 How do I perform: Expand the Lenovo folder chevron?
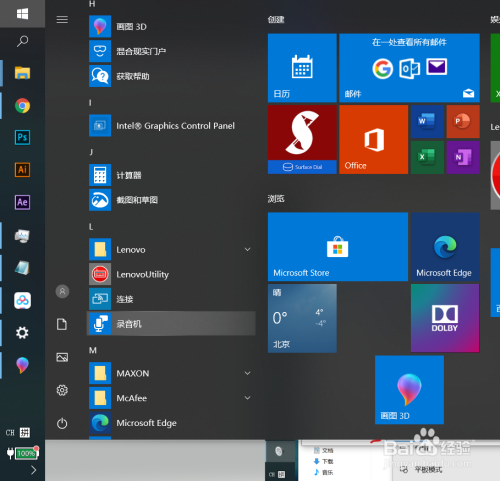click(x=247, y=249)
